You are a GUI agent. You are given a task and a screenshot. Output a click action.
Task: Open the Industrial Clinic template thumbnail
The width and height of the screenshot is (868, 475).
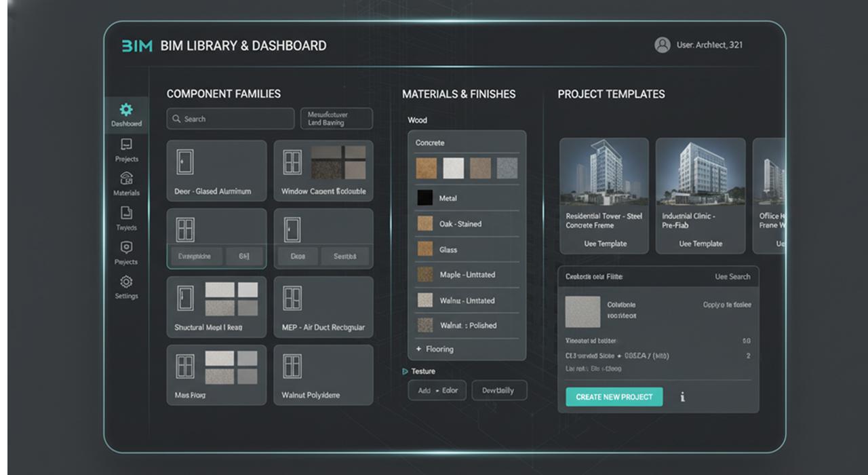point(700,172)
